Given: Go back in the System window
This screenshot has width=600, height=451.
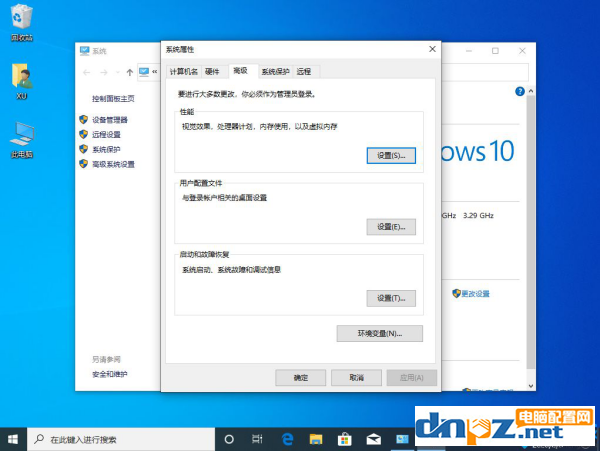Looking at the screenshot, I should click(86, 72).
